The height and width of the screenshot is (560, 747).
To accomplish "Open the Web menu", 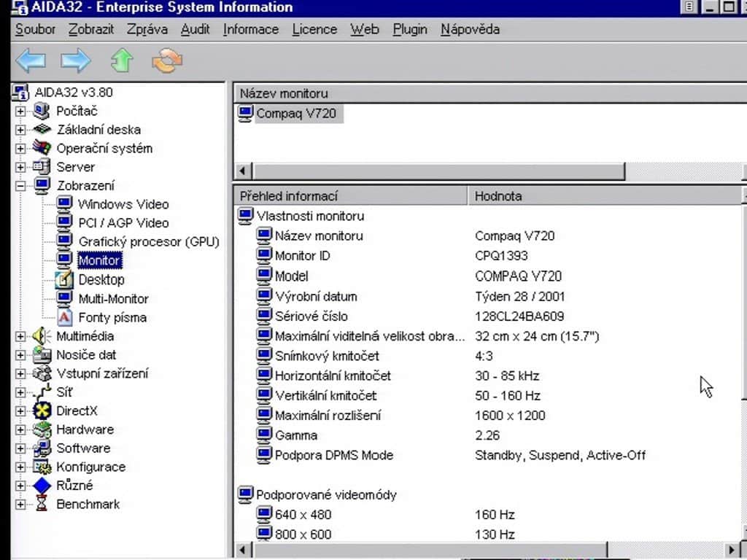I will (365, 29).
